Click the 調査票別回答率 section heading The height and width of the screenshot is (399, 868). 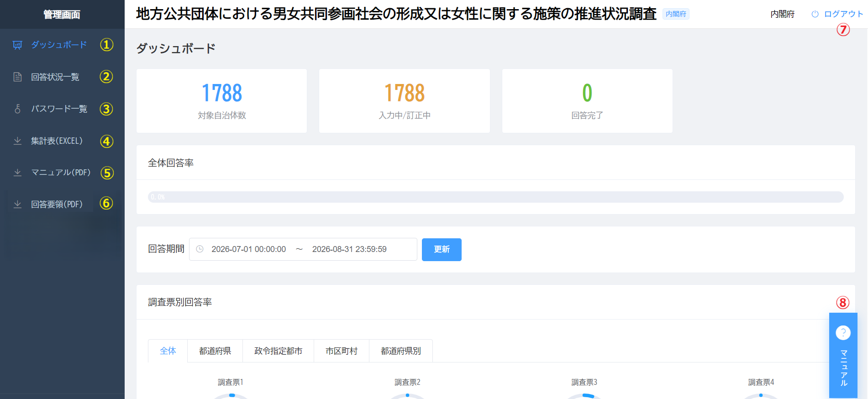click(180, 302)
